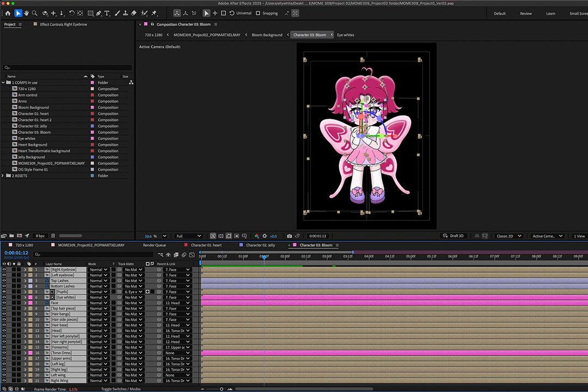Expand the Face layer properties

click(24, 303)
